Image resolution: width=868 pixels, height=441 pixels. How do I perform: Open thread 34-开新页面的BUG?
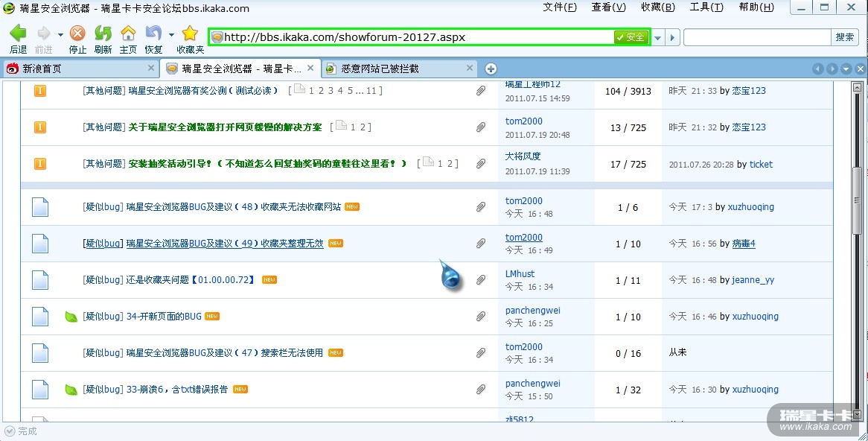[164, 317]
